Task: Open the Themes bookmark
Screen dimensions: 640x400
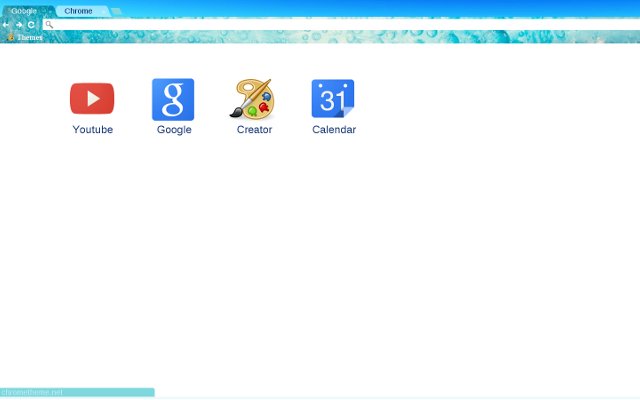Action: 25,37
